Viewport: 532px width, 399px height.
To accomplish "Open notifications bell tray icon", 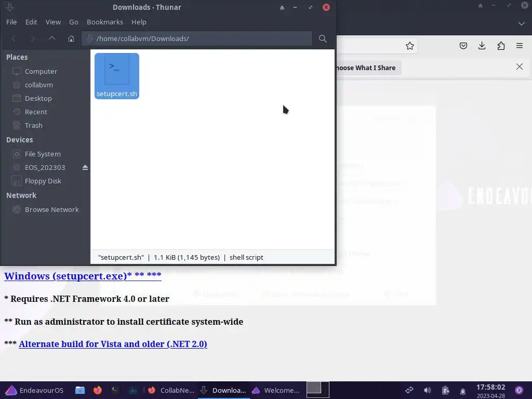I will point(463,391).
